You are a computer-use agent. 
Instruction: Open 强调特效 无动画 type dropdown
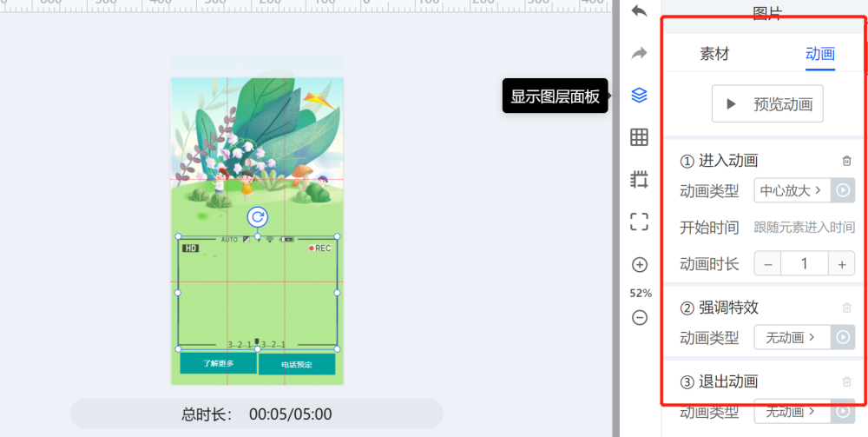(x=792, y=337)
